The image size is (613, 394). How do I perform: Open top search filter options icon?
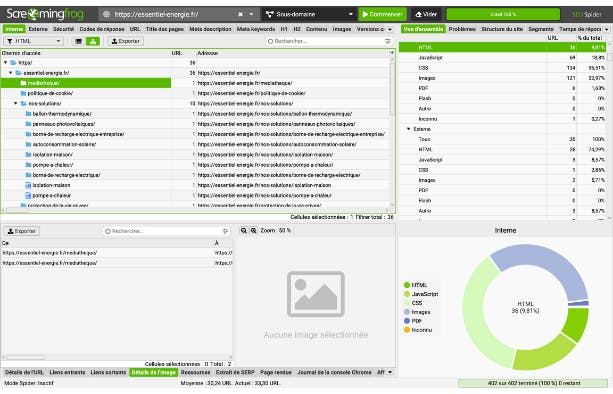click(x=387, y=41)
